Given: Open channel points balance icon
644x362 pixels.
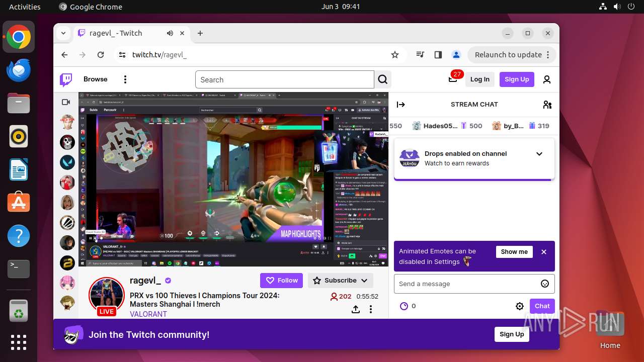Looking at the screenshot, I should click(x=404, y=306).
